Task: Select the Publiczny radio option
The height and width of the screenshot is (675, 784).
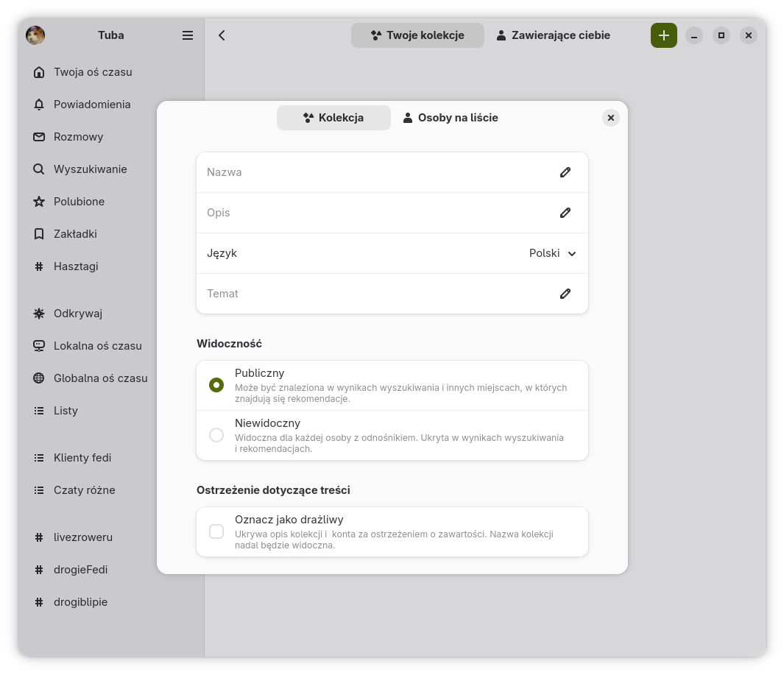Action: (216, 385)
